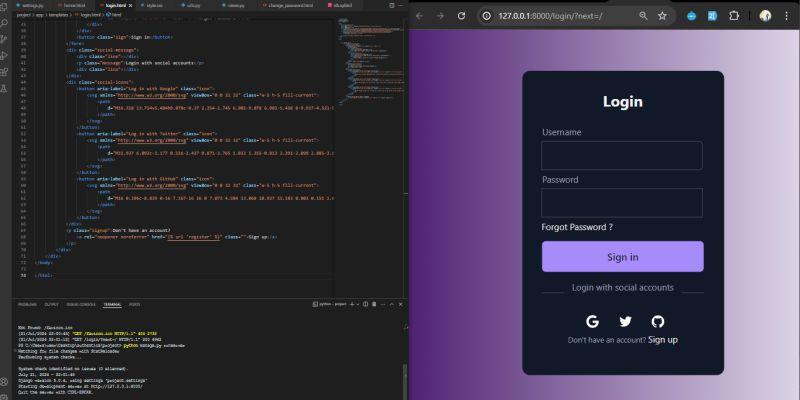Open the Run and Debug view
The height and width of the screenshot is (400, 800).
4,56
